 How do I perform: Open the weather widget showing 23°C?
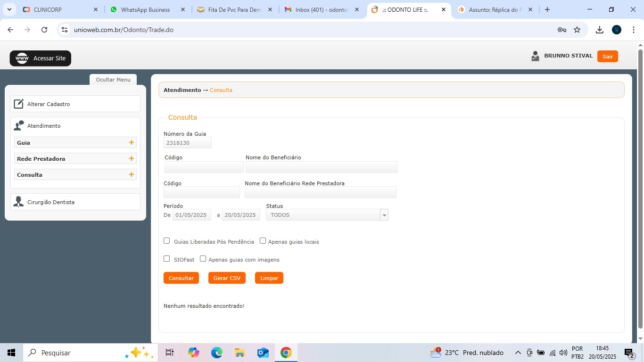pyautogui.click(x=467, y=353)
